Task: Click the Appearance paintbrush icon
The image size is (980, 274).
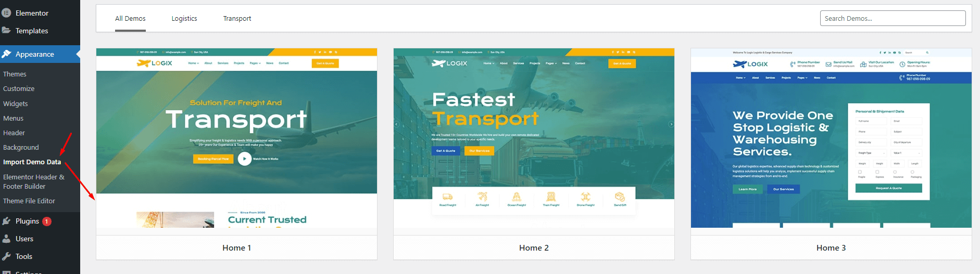Action: click(6, 54)
